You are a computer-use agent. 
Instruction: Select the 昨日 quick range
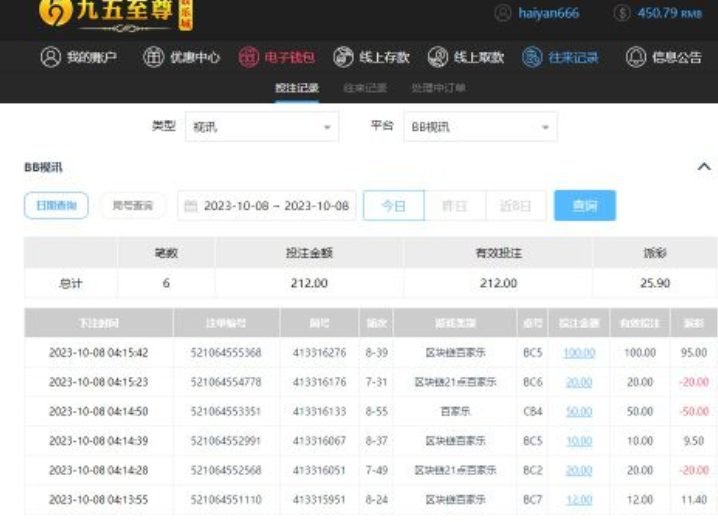[x=455, y=206]
